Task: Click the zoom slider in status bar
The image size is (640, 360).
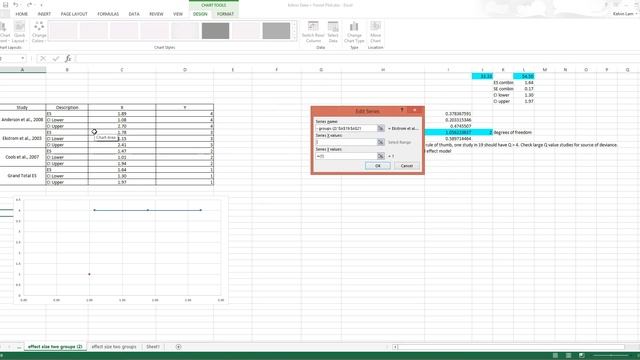Action: pyautogui.click(x=612, y=356)
